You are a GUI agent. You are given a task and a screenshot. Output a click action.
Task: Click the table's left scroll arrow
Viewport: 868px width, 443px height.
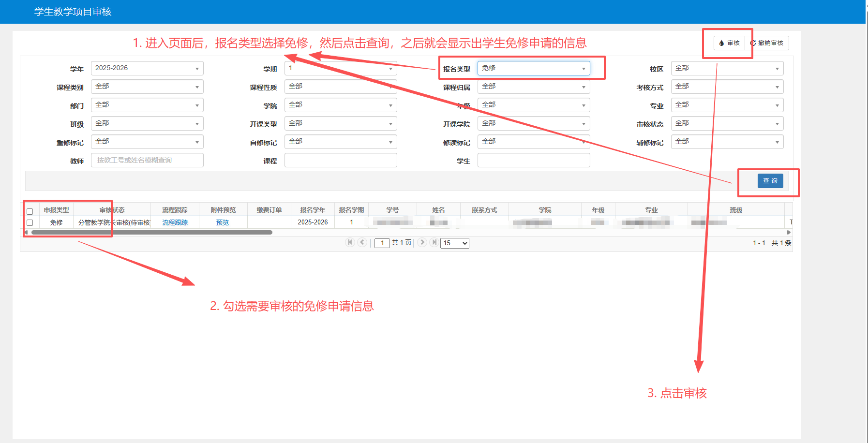(26, 233)
